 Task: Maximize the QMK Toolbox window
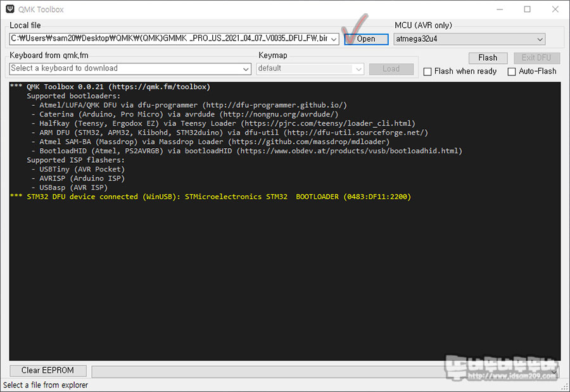click(x=527, y=9)
